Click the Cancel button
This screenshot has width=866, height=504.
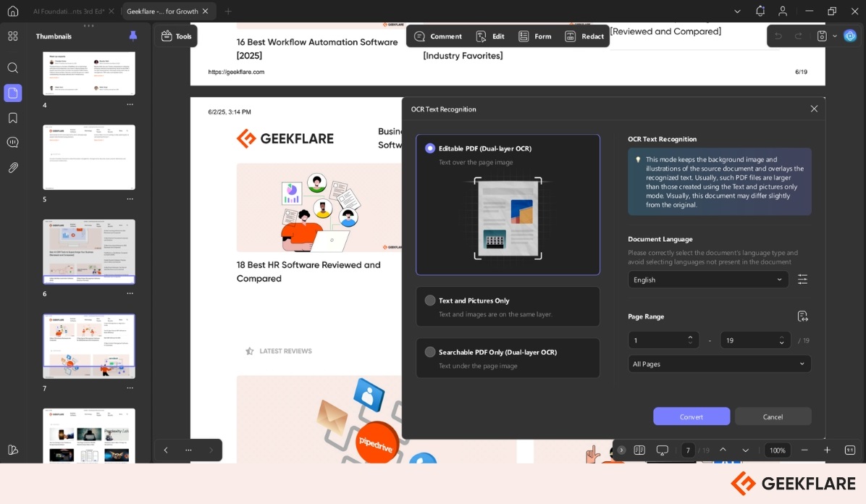pos(773,416)
